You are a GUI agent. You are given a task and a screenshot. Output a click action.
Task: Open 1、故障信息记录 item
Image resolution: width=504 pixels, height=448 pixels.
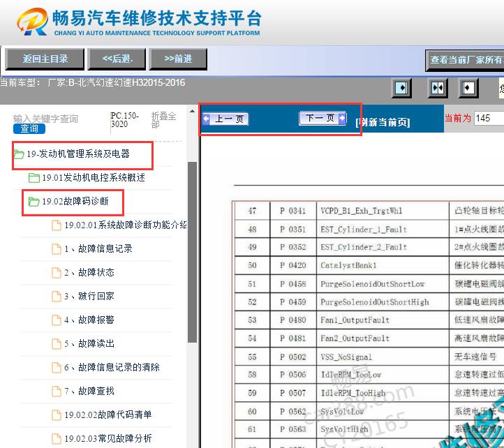point(98,248)
